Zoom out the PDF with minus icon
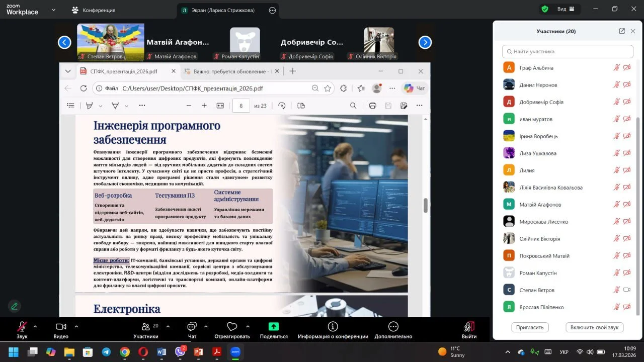 pyautogui.click(x=189, y=106)
